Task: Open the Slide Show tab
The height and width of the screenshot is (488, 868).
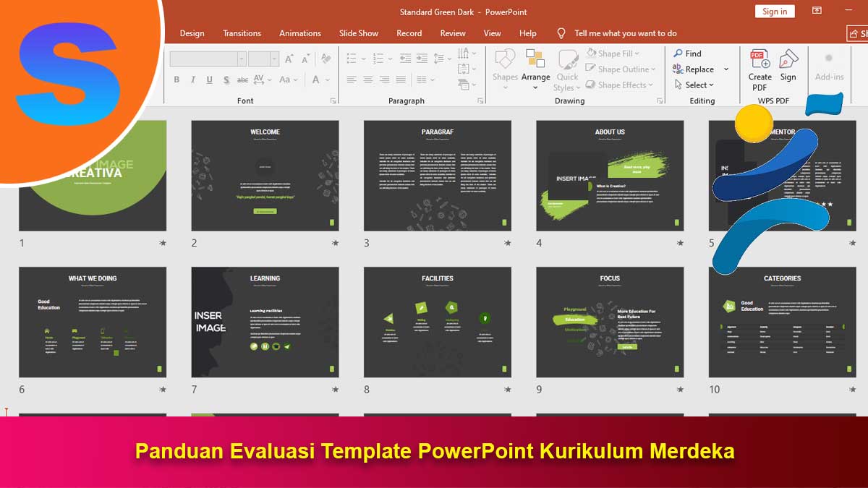Action: [x=359, y=33]
